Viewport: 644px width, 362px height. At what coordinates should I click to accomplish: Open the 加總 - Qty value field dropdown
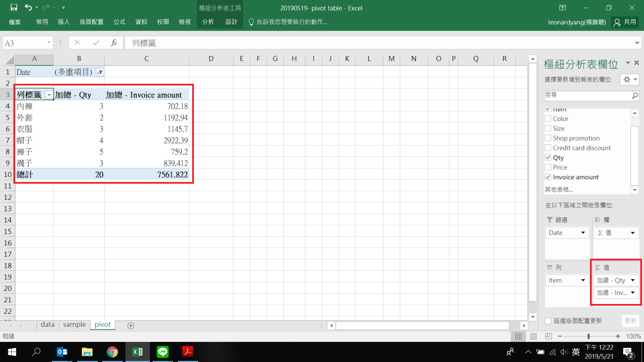tap(633, 280)
